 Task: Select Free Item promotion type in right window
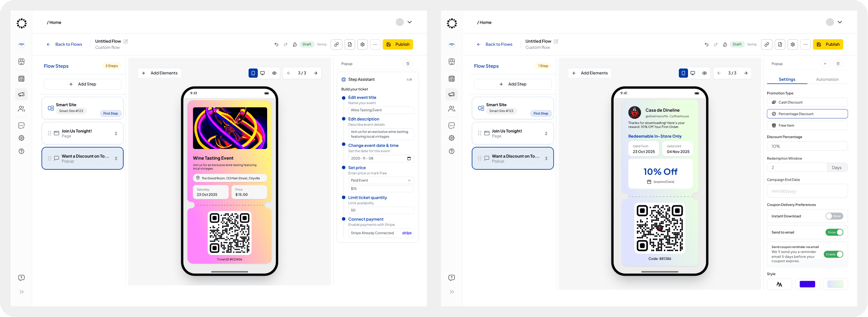(x=807, y=125)
